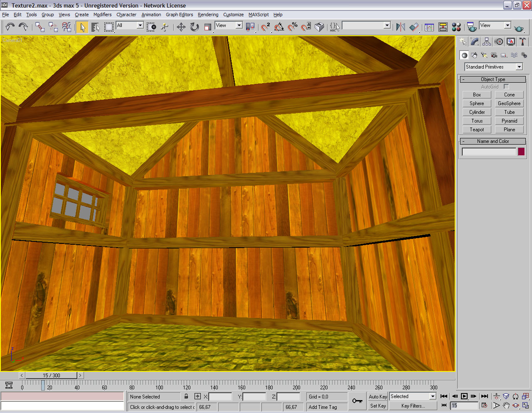Image resolution: width=532 pixels, height=413 pixels.
Task: Collapse the Object Type rollout
Action: (493, 79)
